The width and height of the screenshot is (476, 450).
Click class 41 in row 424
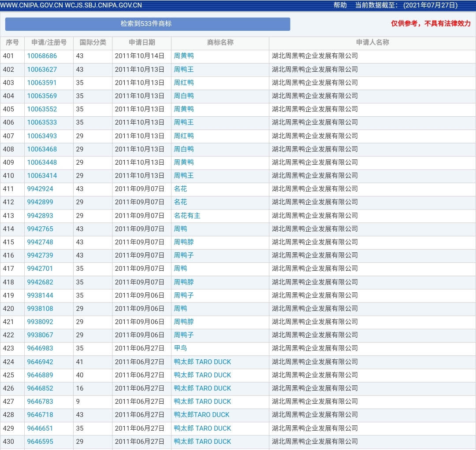pos(79,362)
